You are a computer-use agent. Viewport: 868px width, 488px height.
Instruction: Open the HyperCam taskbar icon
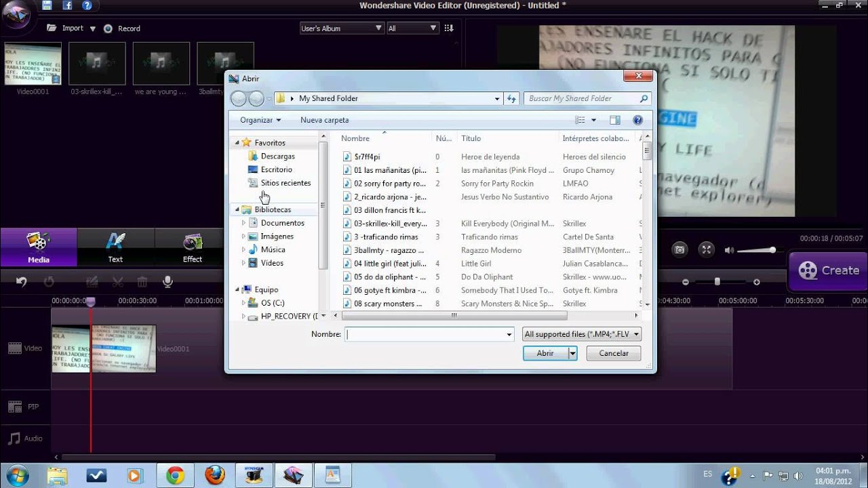pyautogui.click(x=254, y=475)
